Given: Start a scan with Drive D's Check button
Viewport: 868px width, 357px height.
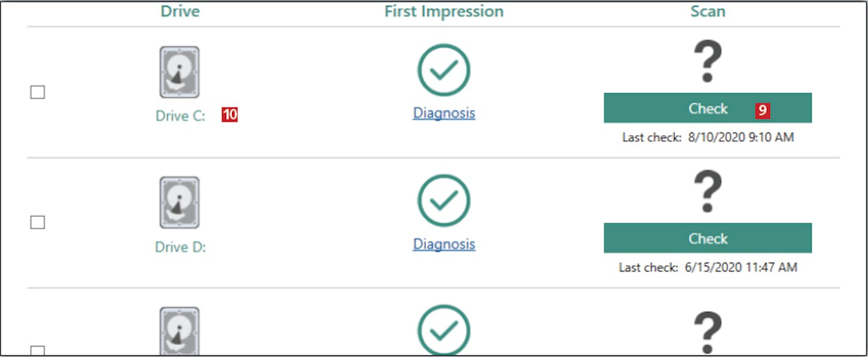Looking at the screenshot, I should pyautogui.click(x=708, y=238).
